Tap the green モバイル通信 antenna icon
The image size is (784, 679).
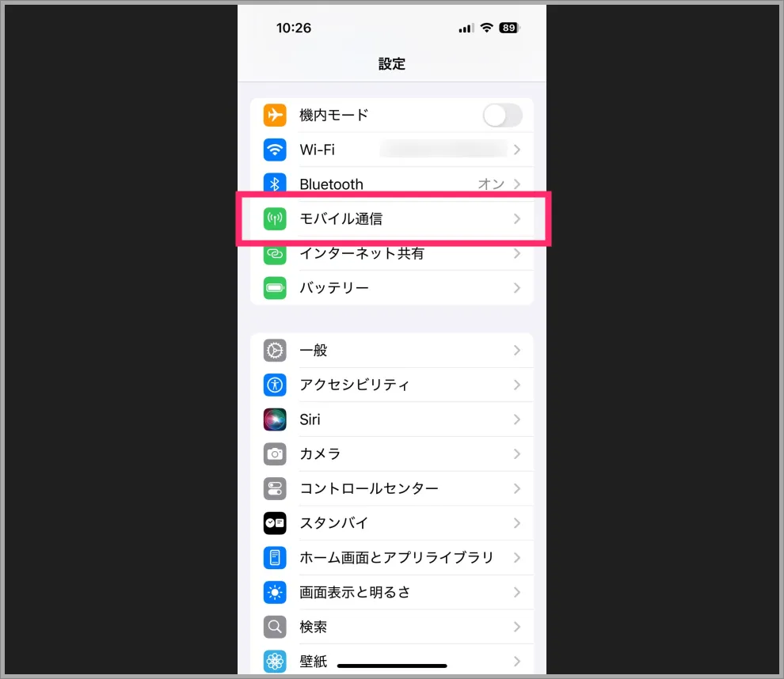tap(275, 219)
